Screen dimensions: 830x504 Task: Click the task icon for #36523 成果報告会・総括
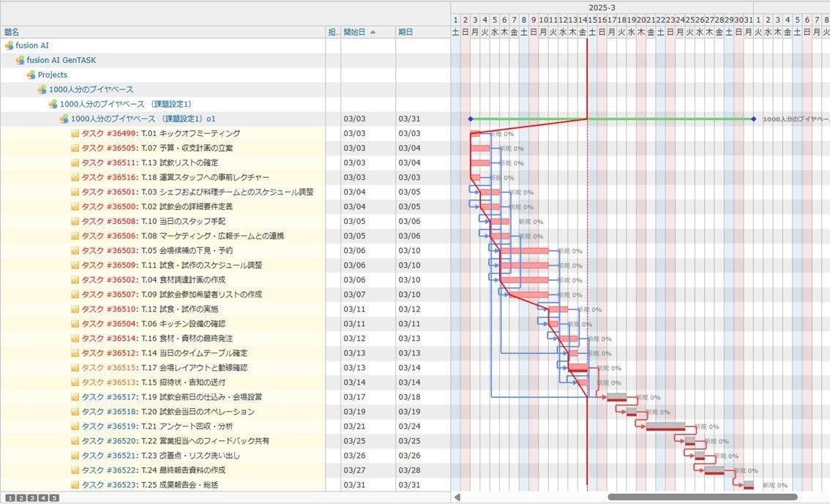coord(75,485)
